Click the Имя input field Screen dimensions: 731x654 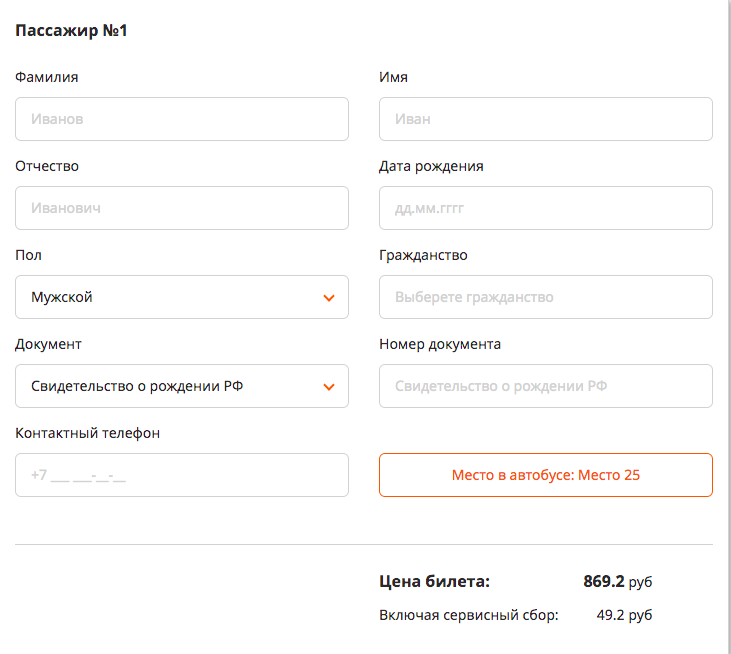tap(545, 119)
